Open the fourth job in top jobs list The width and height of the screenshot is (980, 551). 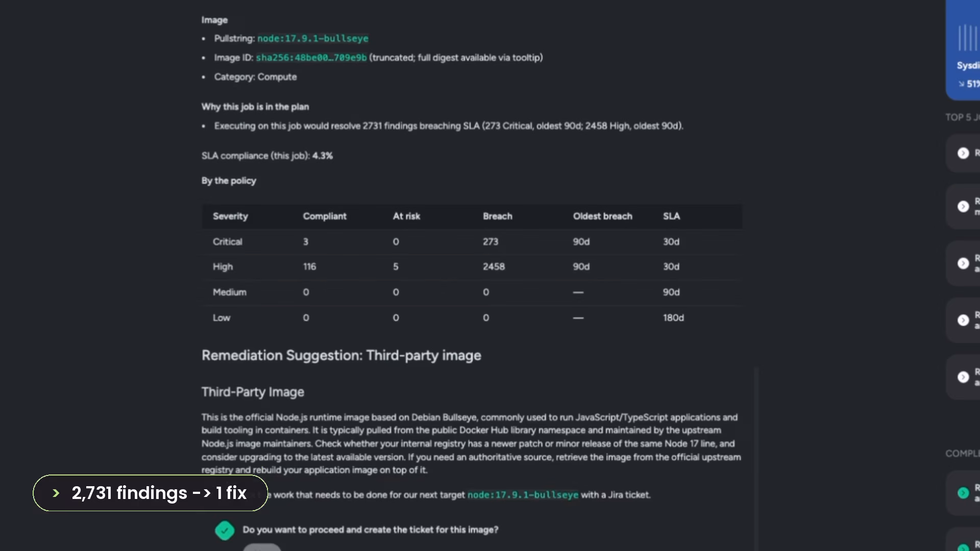[x=963, y=320]
